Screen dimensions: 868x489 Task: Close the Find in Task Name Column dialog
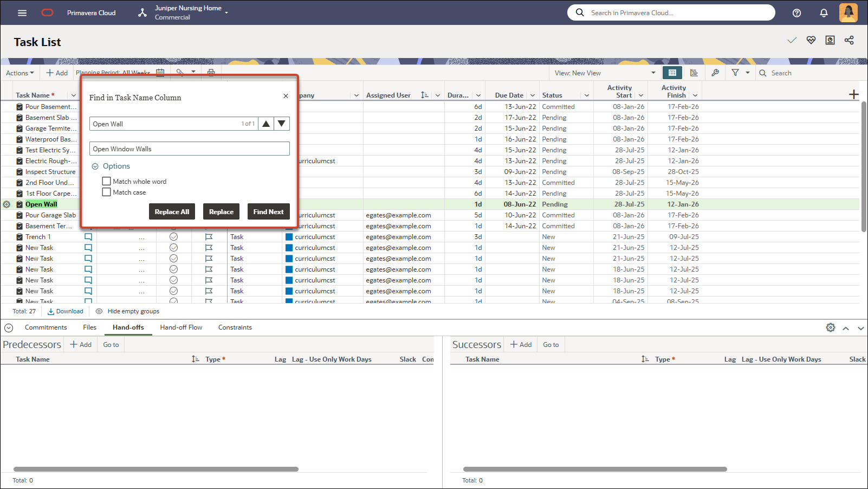(286, 96)
